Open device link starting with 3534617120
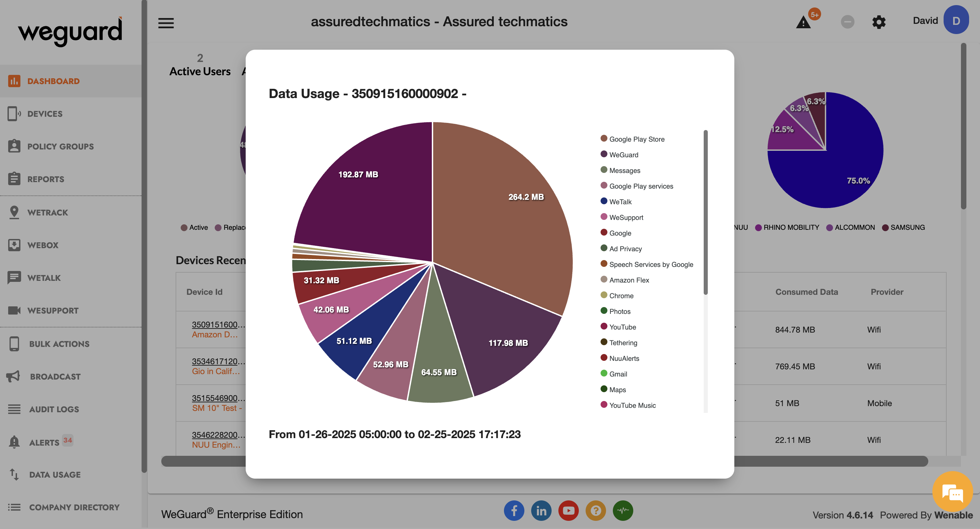Image resolution: width=980 pixels, height=529 pixels. pyautogui.click(x=218, y=361)
